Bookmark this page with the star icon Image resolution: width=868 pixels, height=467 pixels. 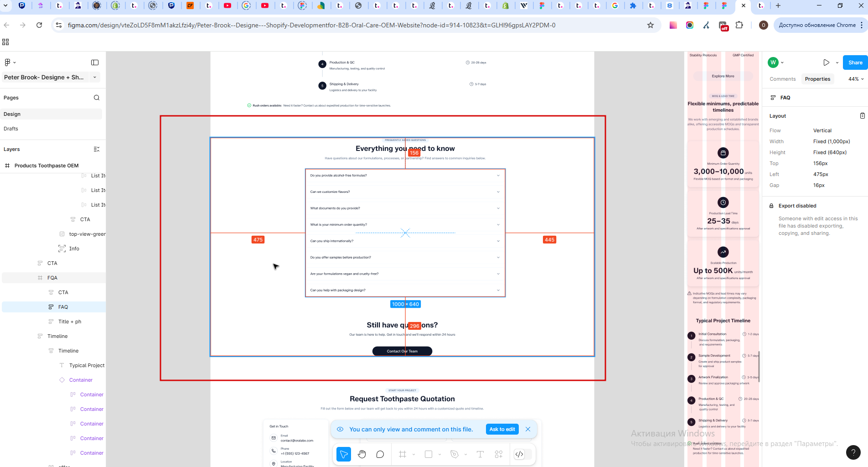click(x=651, y=25)
